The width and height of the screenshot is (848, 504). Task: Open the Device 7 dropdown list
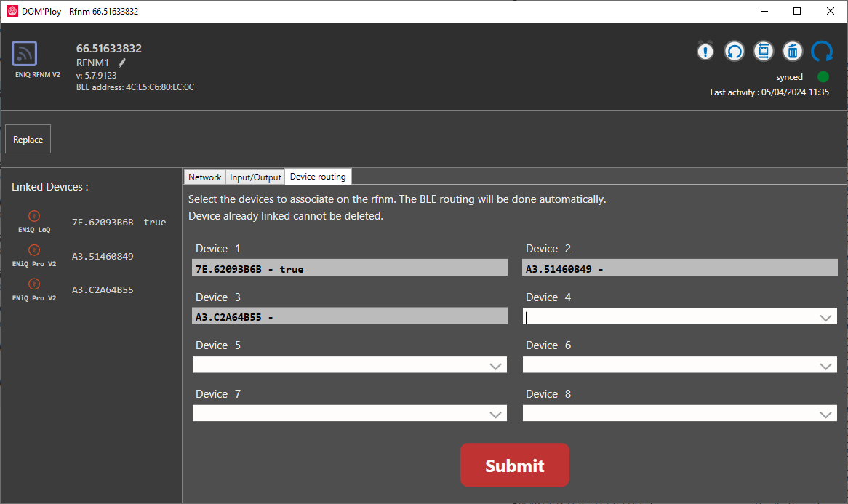[495, 415]
